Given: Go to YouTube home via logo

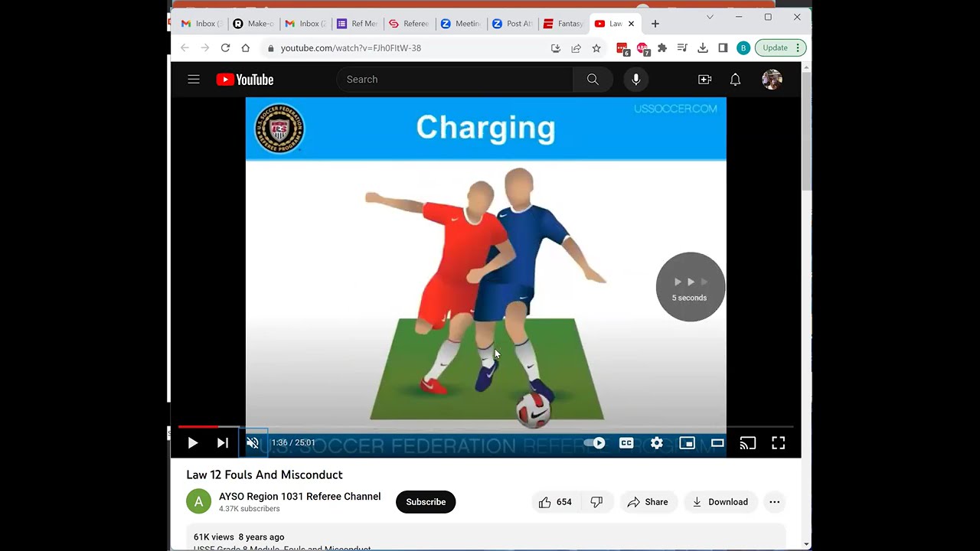Looking at the screenshot, I should (245, 80).
